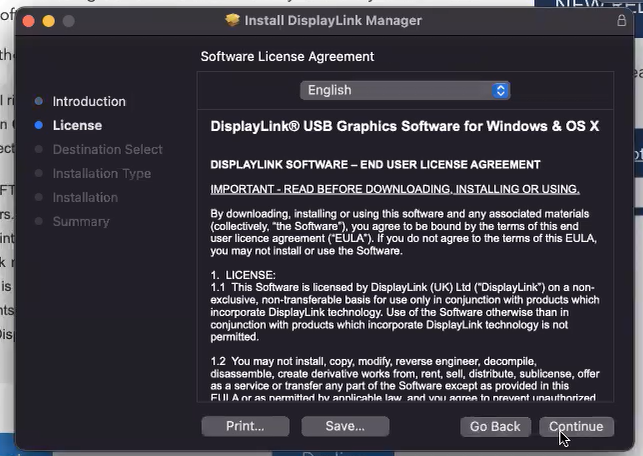The width and height of the screenshot is (643, 456).
Task: Save the license agreement
Action: pyautogui.click(x=345, y=426)
